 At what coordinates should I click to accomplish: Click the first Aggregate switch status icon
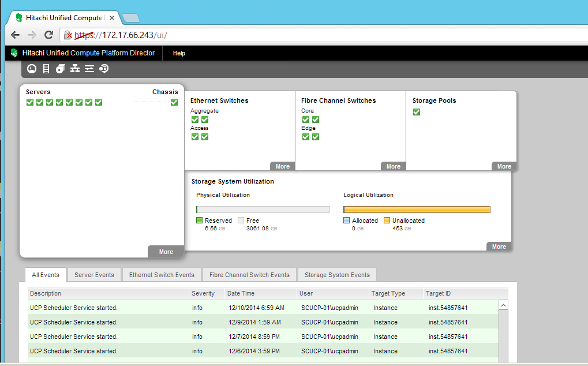[195, 119]
